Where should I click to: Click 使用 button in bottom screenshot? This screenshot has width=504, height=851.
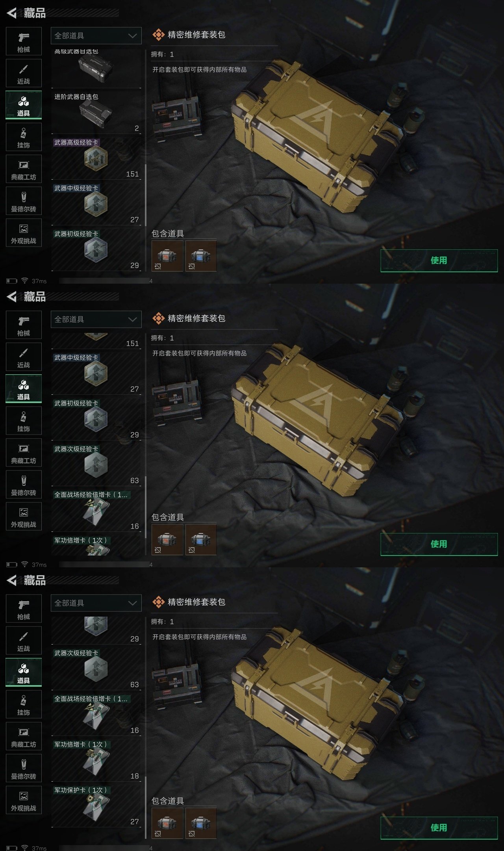[439, 828]
